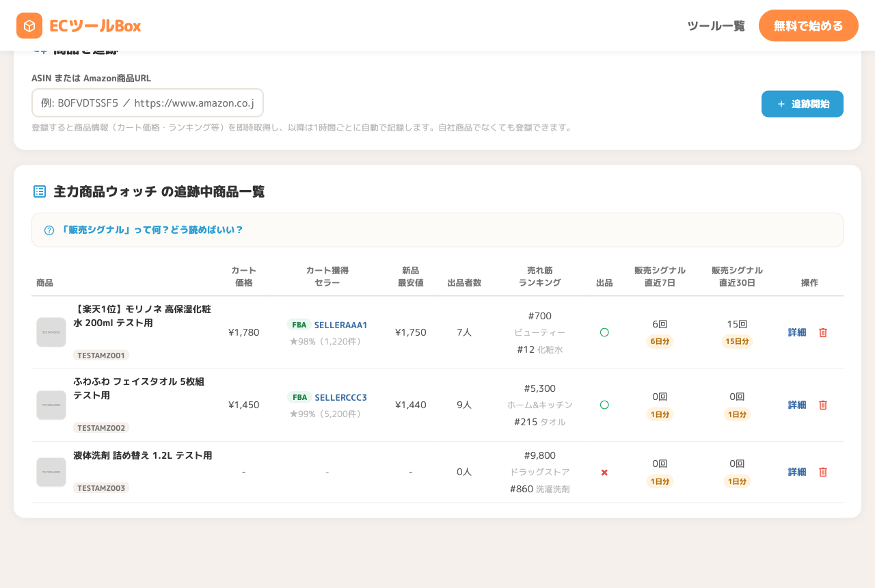The width and height of the screenshot is (875, 588).
Task: Open 詳細 for ふわふわ フェイスタオル
Action: [x=797, y=405]
